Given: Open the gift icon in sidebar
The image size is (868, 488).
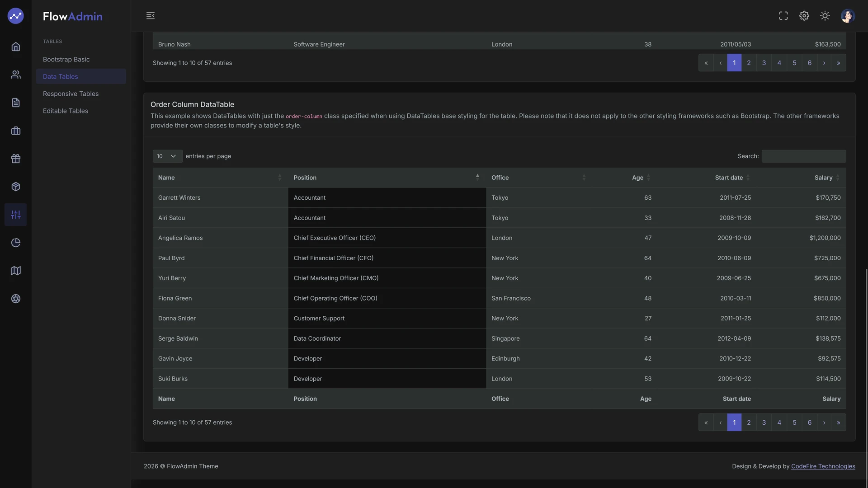Looking at the screenshot, I should [x=16, y=159].
